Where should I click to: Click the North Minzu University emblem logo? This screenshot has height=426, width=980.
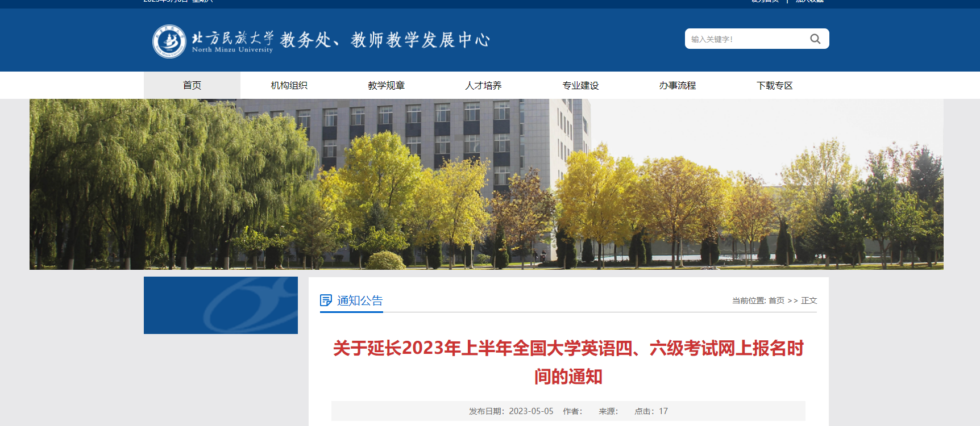[169, 41]
